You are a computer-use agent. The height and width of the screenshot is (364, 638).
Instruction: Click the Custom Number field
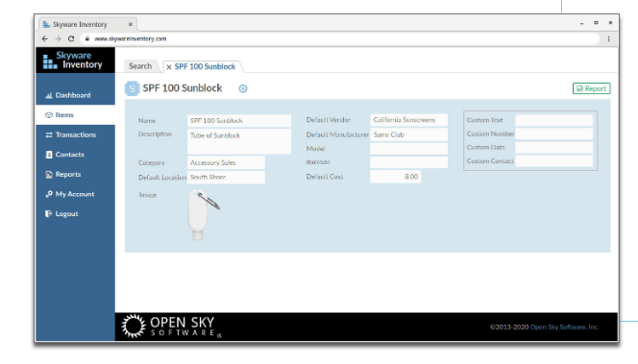tap(553, 133)
